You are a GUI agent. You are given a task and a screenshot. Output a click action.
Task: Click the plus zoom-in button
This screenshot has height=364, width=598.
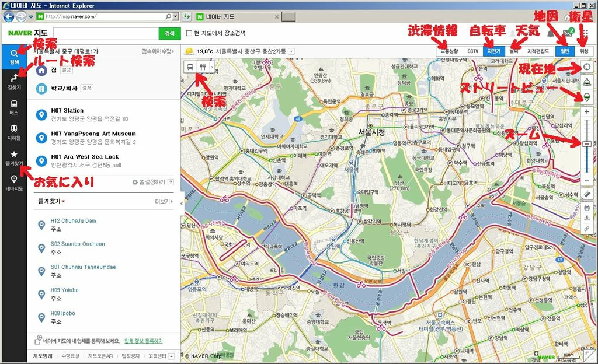click(x=587, y=112)
